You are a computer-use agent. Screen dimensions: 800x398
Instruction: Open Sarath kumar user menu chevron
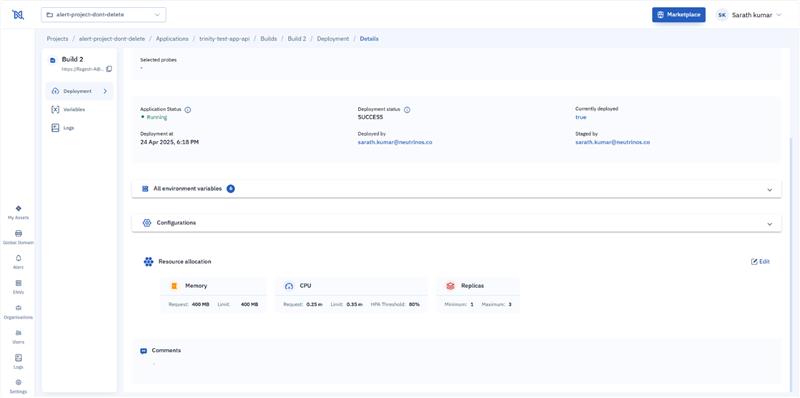779,15
